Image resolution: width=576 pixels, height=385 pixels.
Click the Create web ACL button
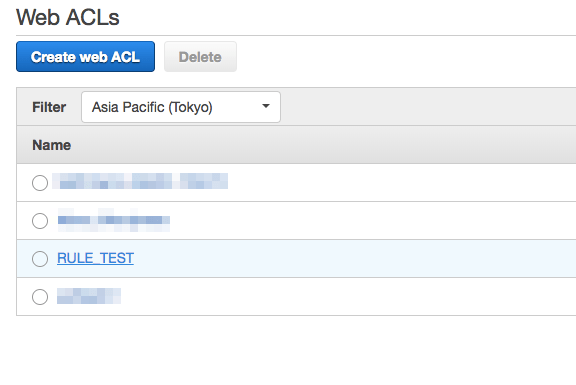[x=85, y=57]
